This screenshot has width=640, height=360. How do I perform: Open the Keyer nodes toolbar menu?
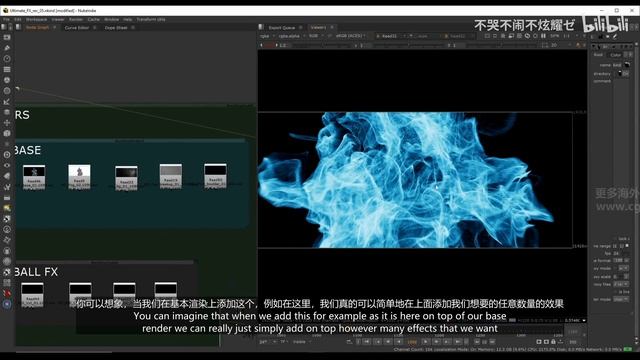7,101
